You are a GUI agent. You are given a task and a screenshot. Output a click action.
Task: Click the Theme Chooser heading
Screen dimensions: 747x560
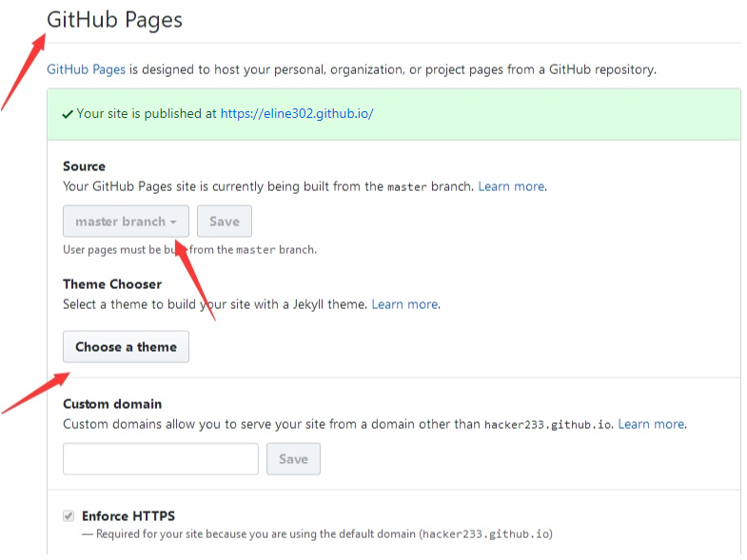tap(112, 284)
